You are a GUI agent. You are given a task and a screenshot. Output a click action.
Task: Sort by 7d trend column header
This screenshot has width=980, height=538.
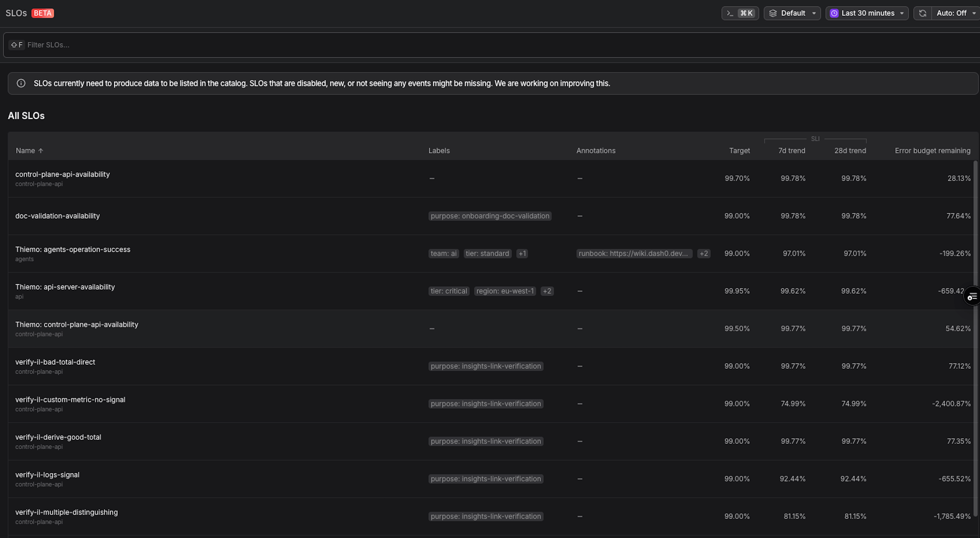(x=792, y=151)
